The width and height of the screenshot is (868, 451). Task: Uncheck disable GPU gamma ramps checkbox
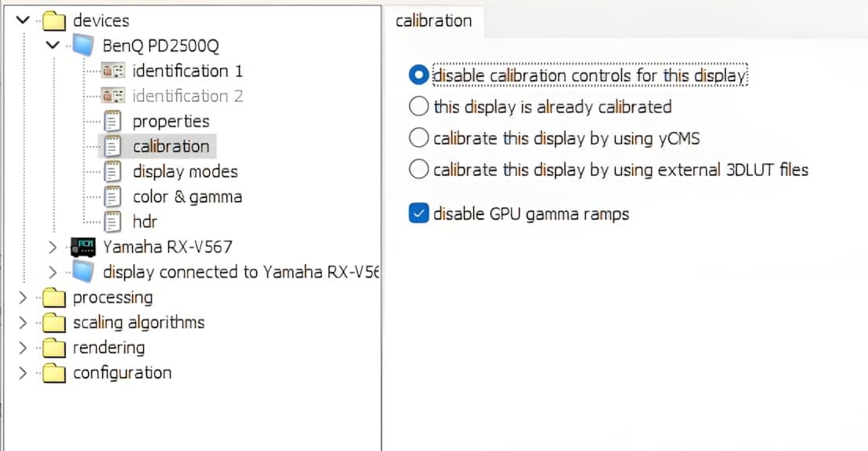pyautogui.click(x=419, y=213)
